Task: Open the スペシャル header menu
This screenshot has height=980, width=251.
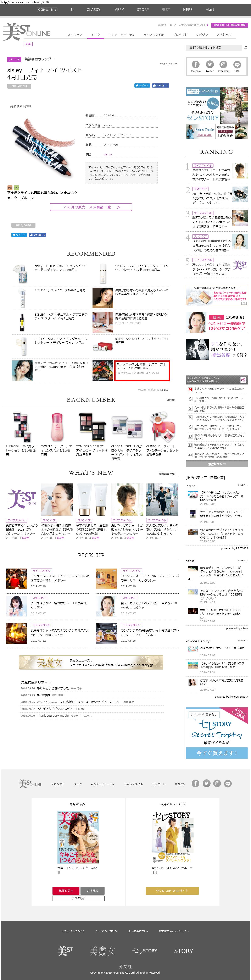Action: [x=224, y=35]
